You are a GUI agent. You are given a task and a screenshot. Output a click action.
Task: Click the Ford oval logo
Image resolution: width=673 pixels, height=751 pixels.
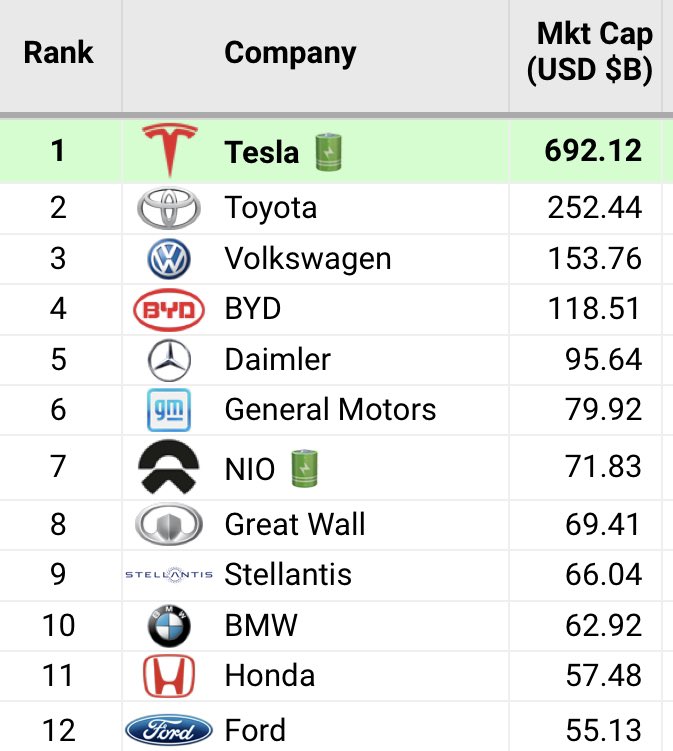168,730
